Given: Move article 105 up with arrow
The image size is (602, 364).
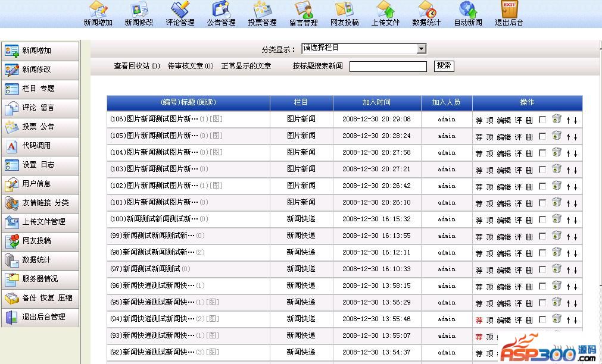Looking at the screenshot, I should point(568,136).
